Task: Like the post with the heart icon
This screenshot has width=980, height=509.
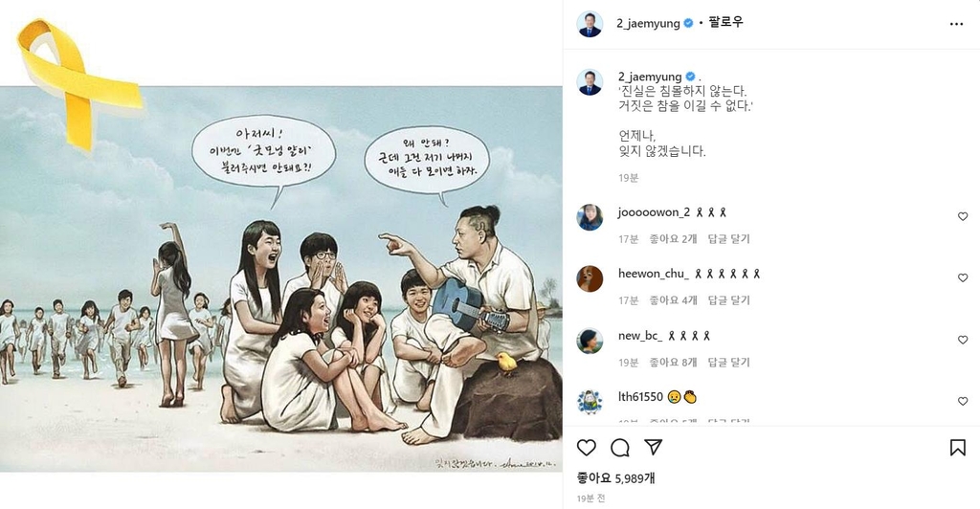Action: (x=587, y=447)
